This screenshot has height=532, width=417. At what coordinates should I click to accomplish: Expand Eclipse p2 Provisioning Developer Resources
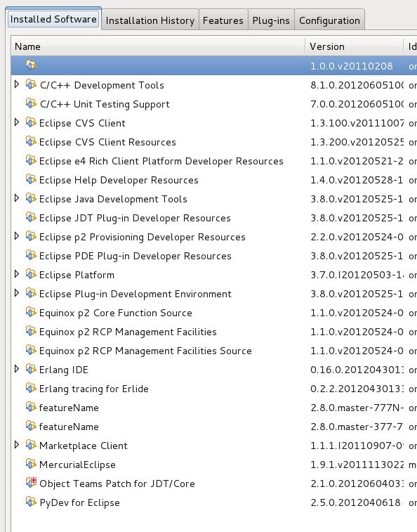pos(17,236)
